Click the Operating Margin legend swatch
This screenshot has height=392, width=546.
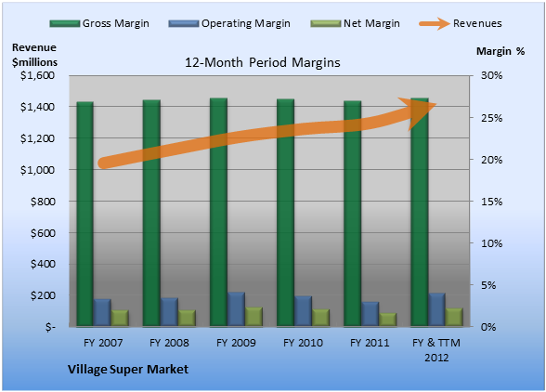click(184, 24)
